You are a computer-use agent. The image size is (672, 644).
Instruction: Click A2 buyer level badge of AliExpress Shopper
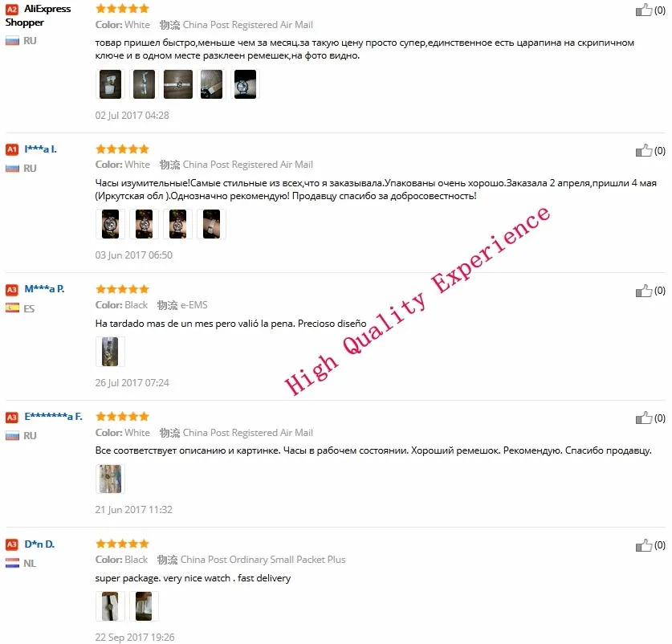click(x=12, y=10)
